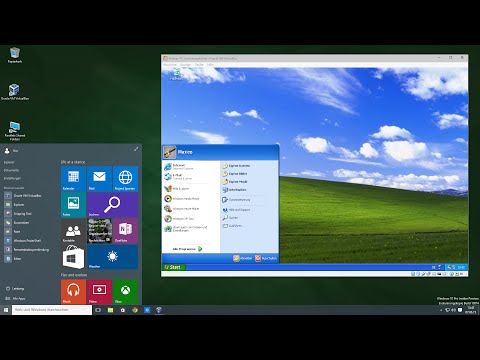The width and height of the screenshot is (480, 360).
Task: Open Task View from the taskbar
Action: (98, 310)
